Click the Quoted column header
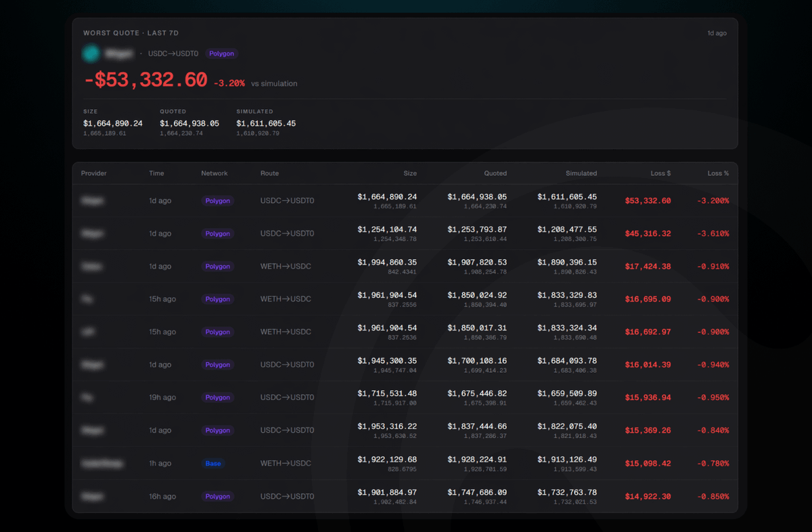The width and height of the screenshot is (812, 532). [495, 173]
